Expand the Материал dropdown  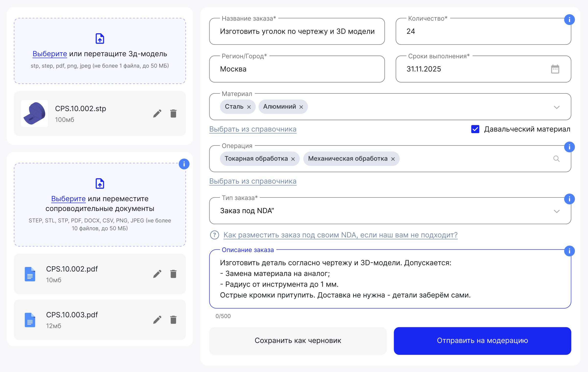[x=557, y=107]
